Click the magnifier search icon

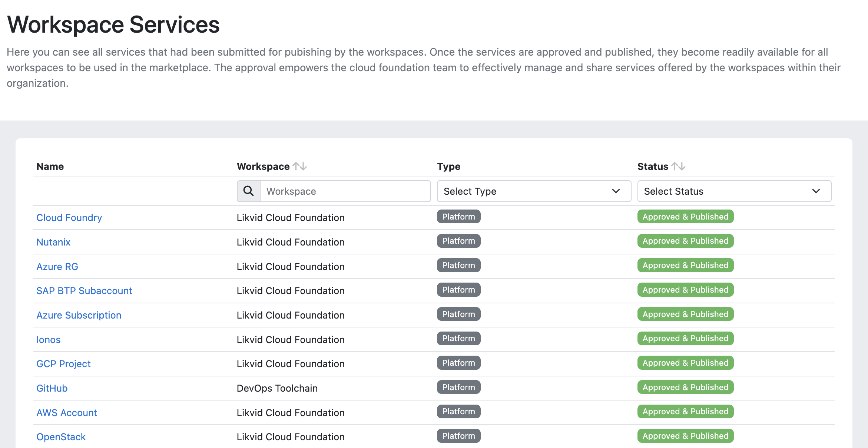point(249,191)
